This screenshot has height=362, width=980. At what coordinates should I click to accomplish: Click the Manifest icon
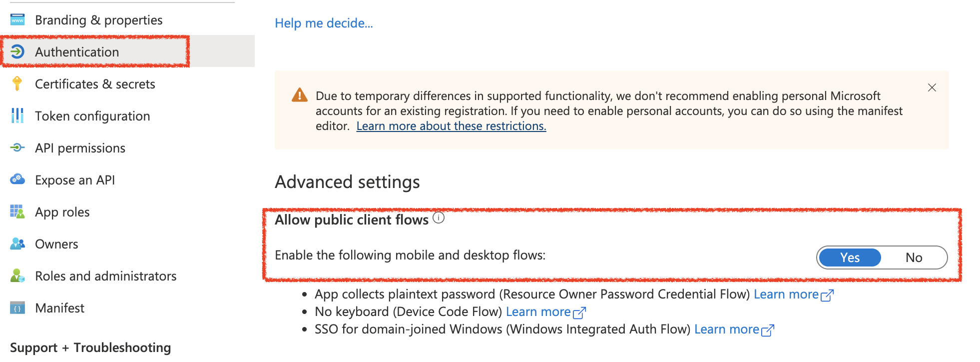17,307
